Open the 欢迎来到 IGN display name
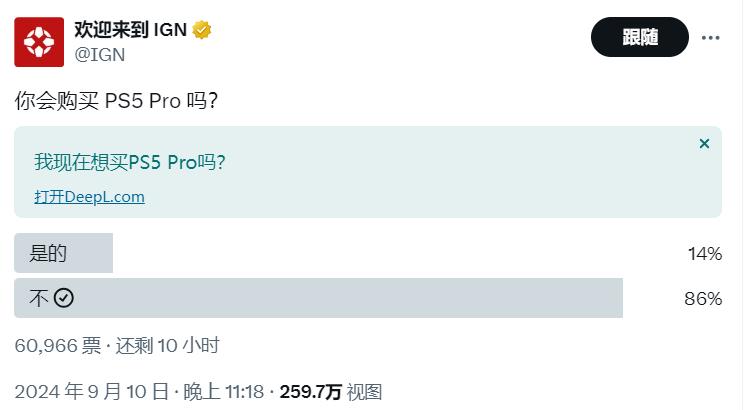Viewport: 751px width, 410px height. point(130,30)
